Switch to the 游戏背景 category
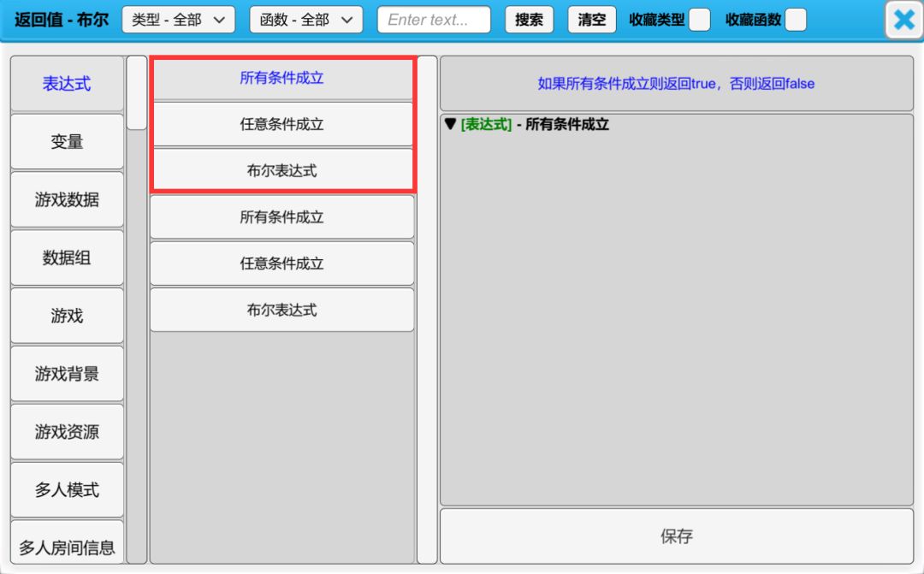Image resolution: width=924 pixels, height=574 pixels. tap(67, 374)
